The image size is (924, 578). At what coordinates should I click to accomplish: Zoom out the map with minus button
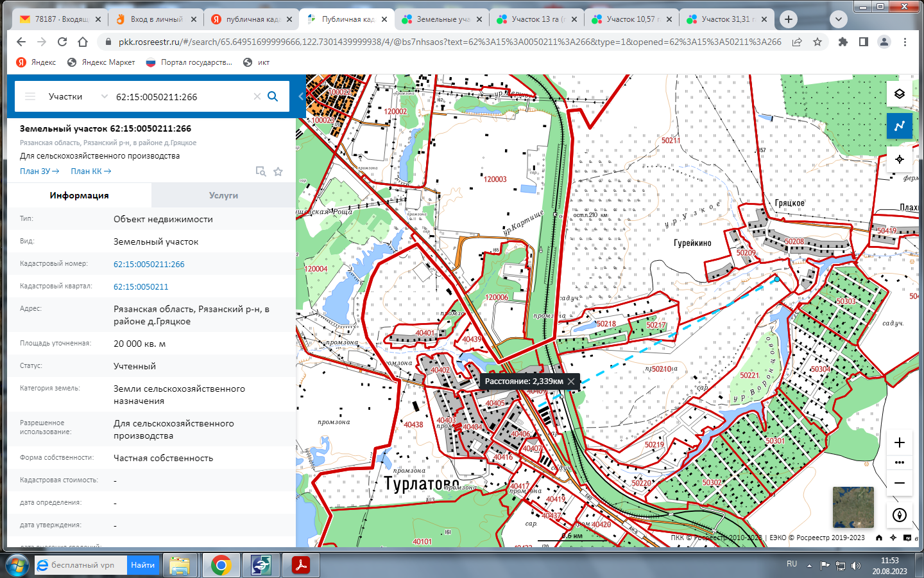(x=899, y=483)
